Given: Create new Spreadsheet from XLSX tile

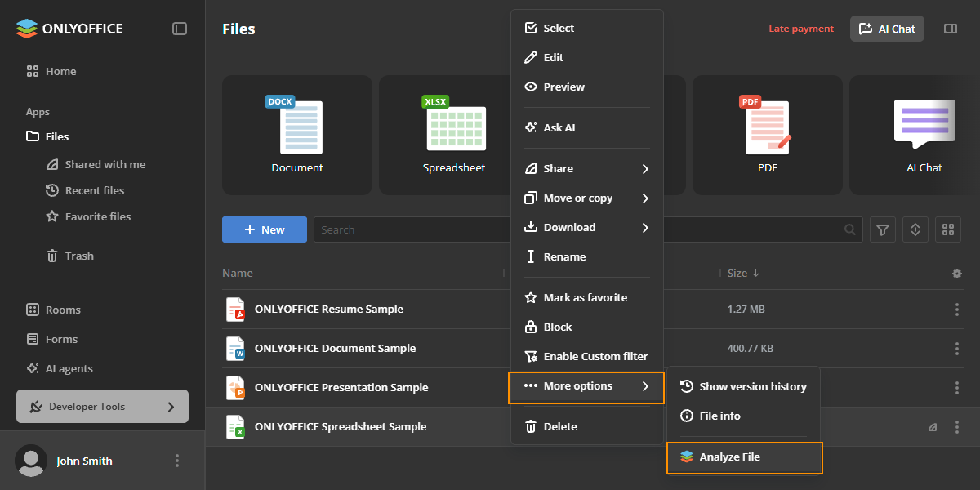Looking at the screenshot, I should (x=454, y=136).
